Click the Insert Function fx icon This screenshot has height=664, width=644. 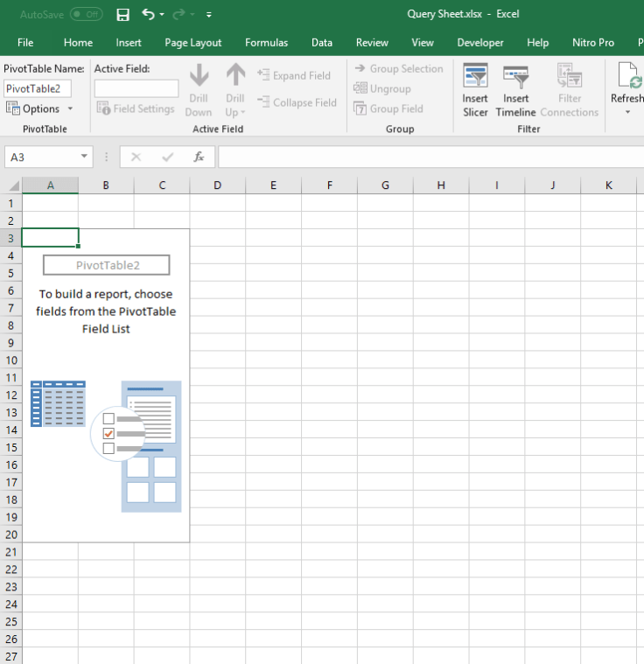tap(199, 157)
